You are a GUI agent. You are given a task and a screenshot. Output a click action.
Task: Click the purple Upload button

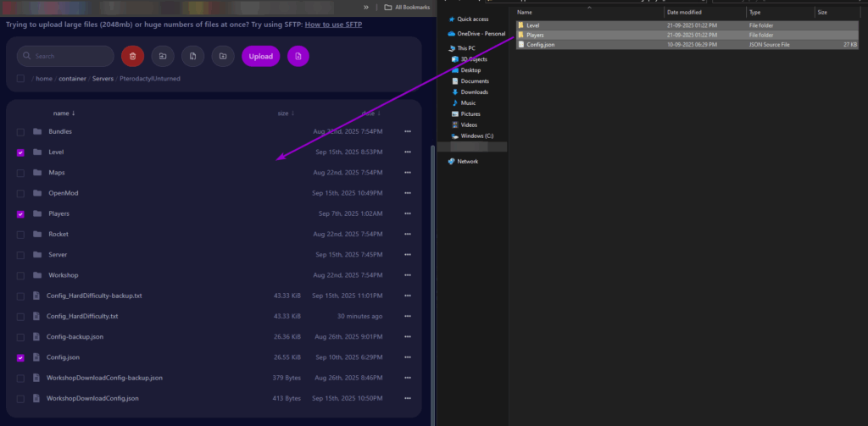pyautogui.click(x=261, y=57)
